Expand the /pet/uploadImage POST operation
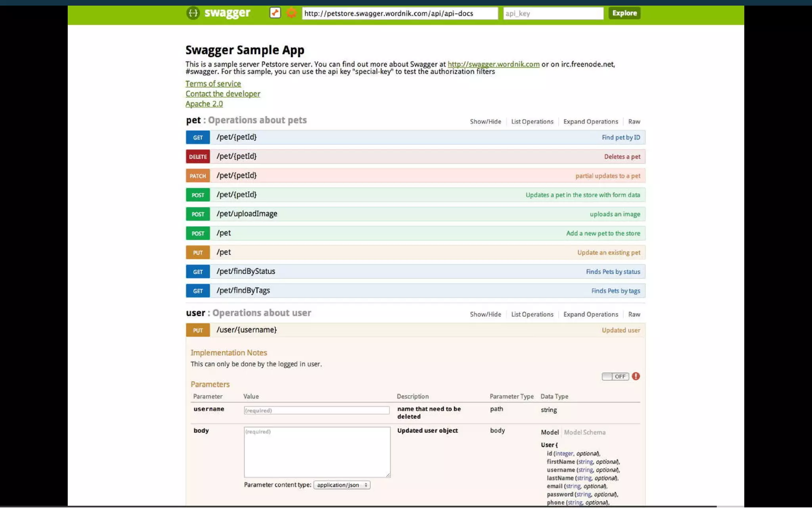Screen dimensions: 812x508 (x=247, y=214)
